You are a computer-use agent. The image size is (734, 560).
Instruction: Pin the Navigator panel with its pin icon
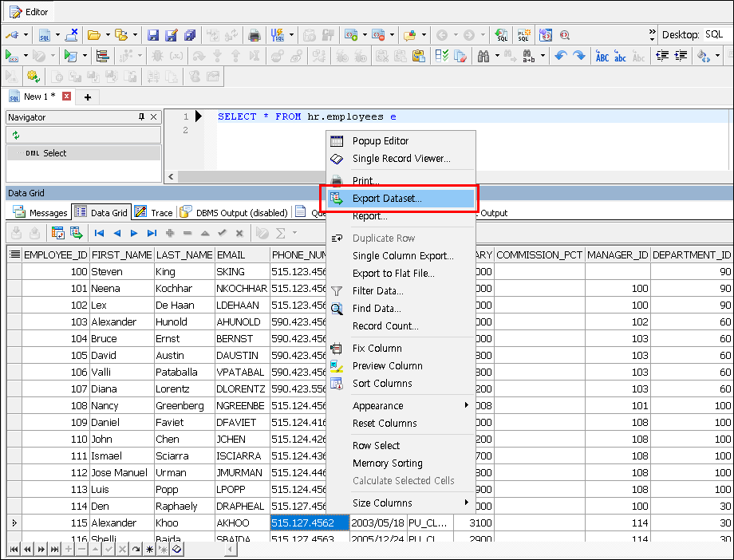pyautogui.click(x=140, y=116)
